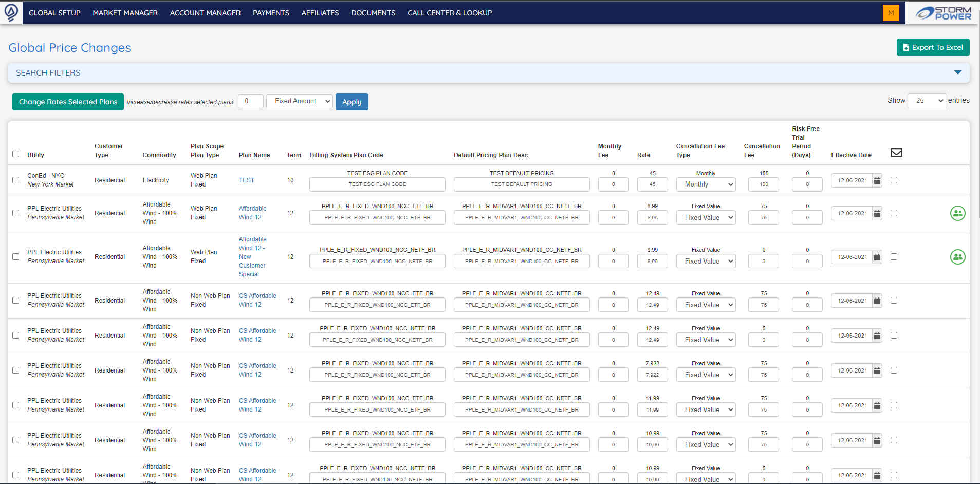
Task: Click the Export To Excel button
Action: click(x=933, y=47)
